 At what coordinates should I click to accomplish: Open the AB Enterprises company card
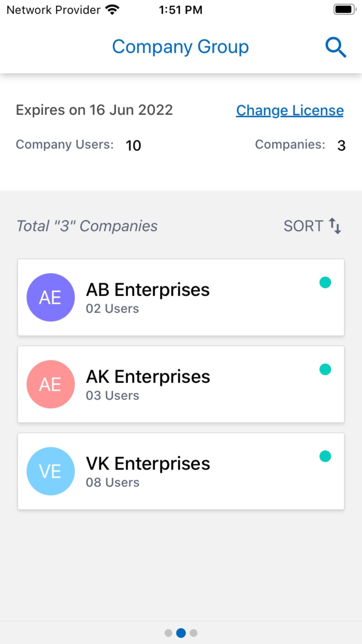click(181, 297)
